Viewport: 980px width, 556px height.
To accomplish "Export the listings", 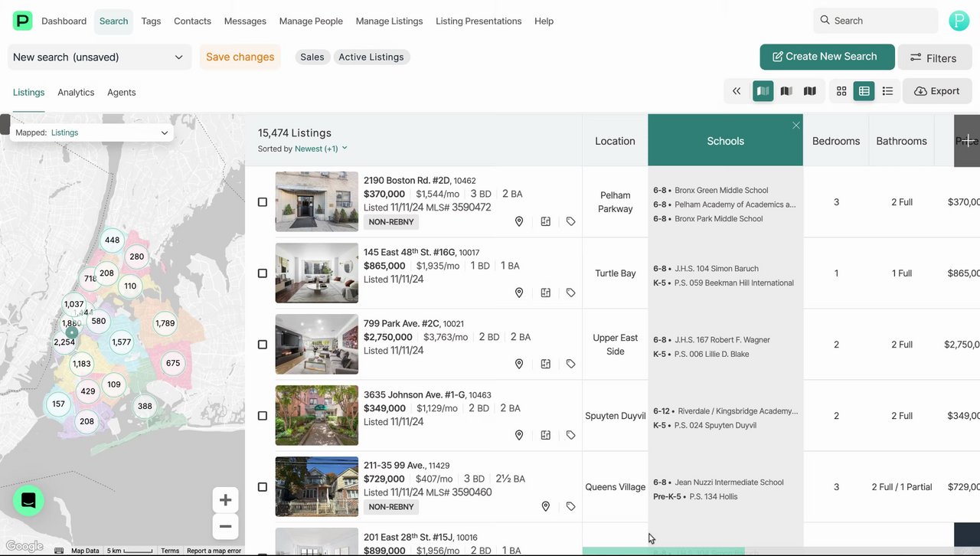I will [936, 91].
